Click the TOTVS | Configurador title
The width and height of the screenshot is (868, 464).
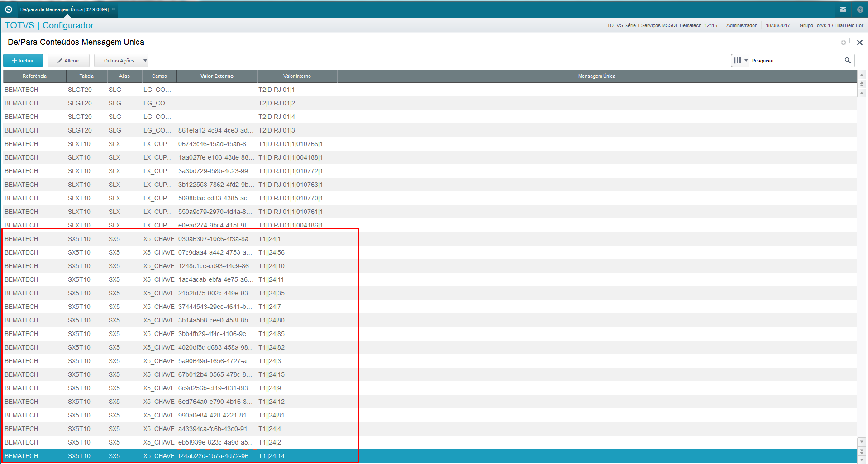click(x=49, y=25)
